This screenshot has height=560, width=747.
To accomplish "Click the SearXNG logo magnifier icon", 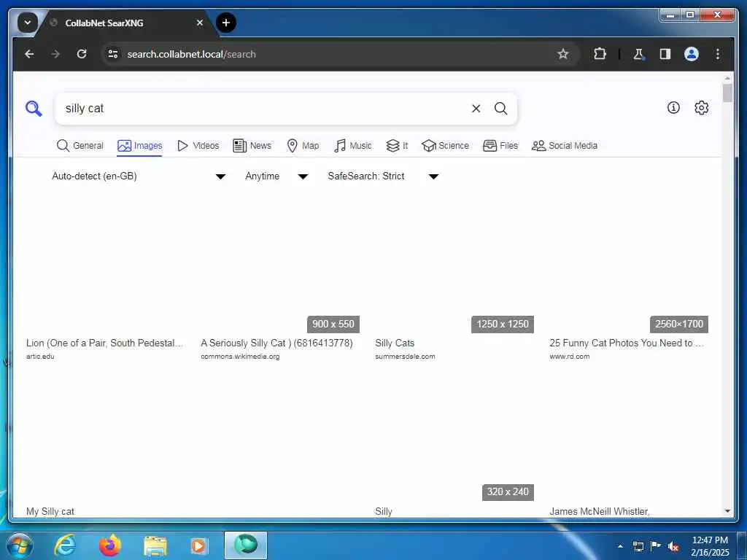I will tap(34, 108).
